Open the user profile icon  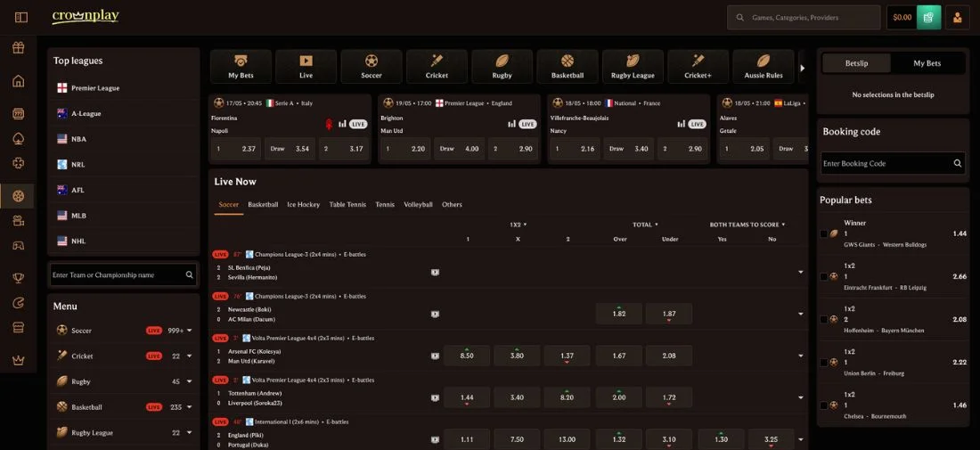pyautogui.click(x=958, y=18)
